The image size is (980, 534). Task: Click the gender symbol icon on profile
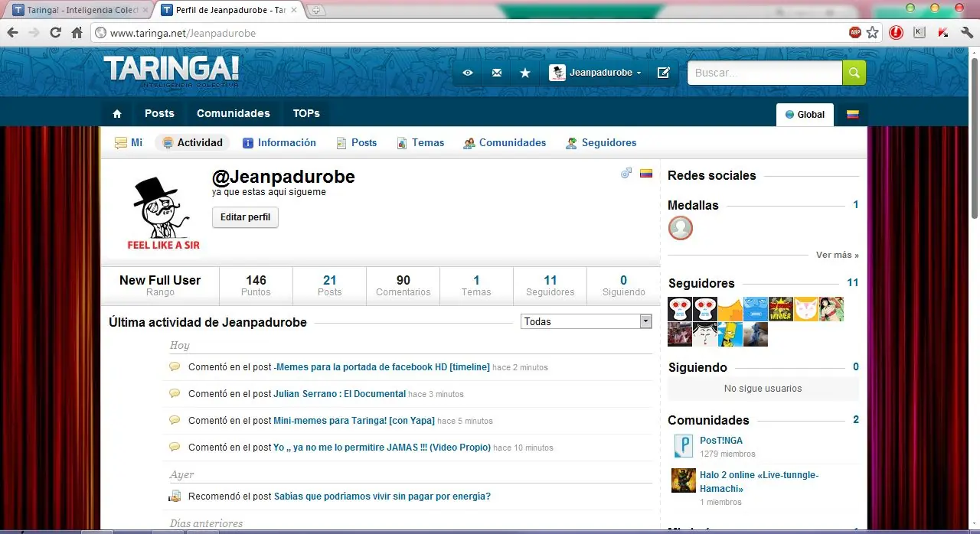(x=626, y=174)
